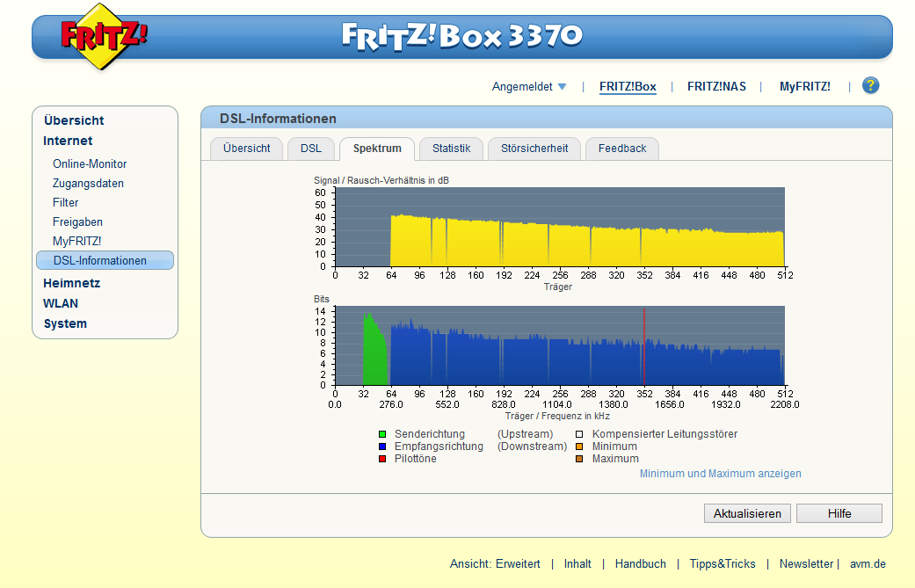
Task: Click the Hilfe button
Action: point(839,513)
